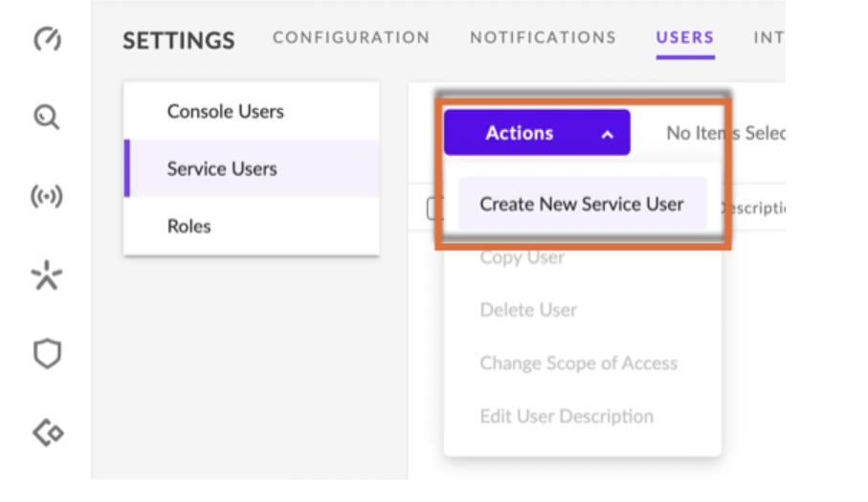
Task: Select the Users tab
Action: pos(684,38)
